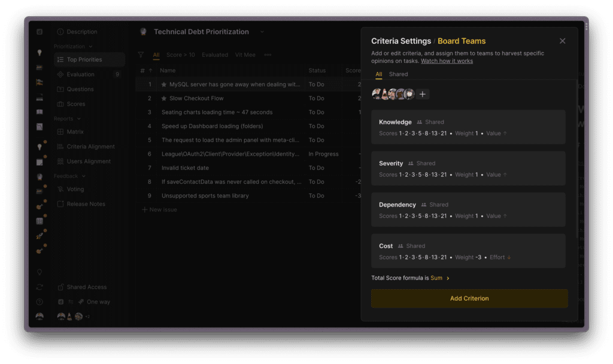
Task: Click the filter funnel icon
Action: click(x=141, y=54)
